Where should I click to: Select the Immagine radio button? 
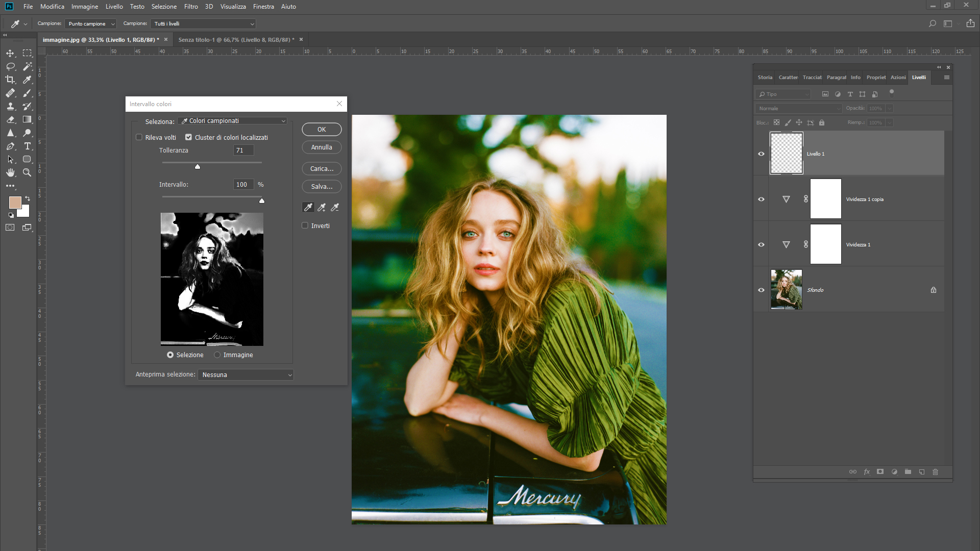tap(217, 355)
